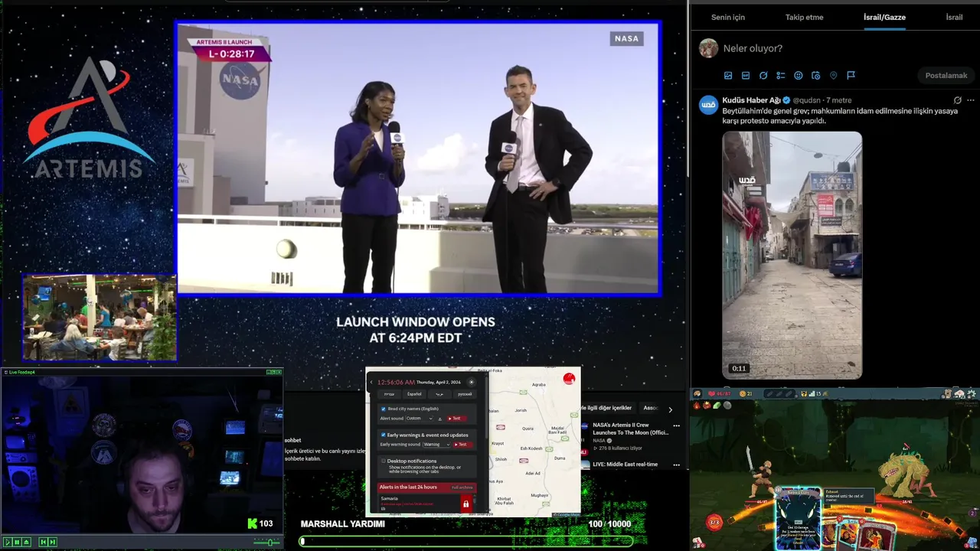Click the NASA launch broadcast video
This screenshot has height=551, width=980.
click(418, 158)
